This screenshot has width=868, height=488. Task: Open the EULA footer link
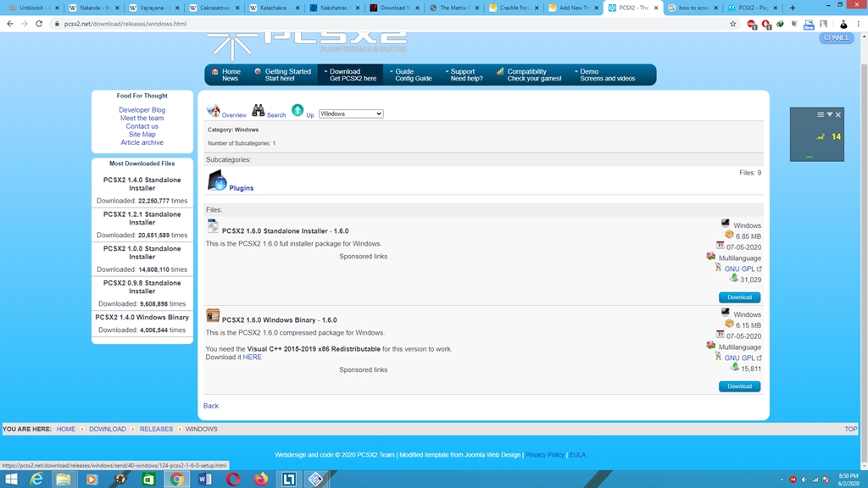pyautogui.click(x=577, y=455)
